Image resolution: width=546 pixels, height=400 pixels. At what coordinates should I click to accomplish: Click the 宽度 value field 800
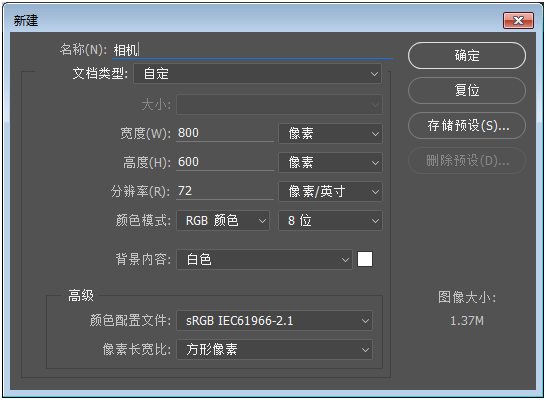225,133
